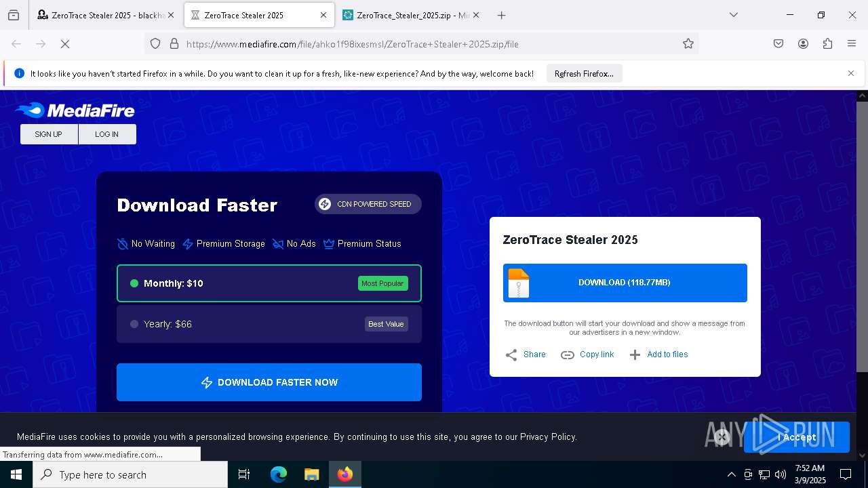This screenshot has height=488, width=868.
Task: Open Firefox View icon in tab bar
Action: (14, 15)
